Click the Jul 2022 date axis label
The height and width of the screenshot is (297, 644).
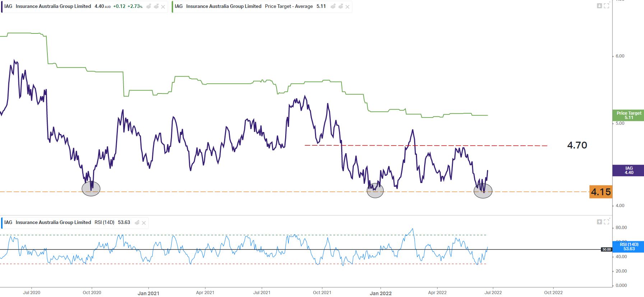click(493, 293)
